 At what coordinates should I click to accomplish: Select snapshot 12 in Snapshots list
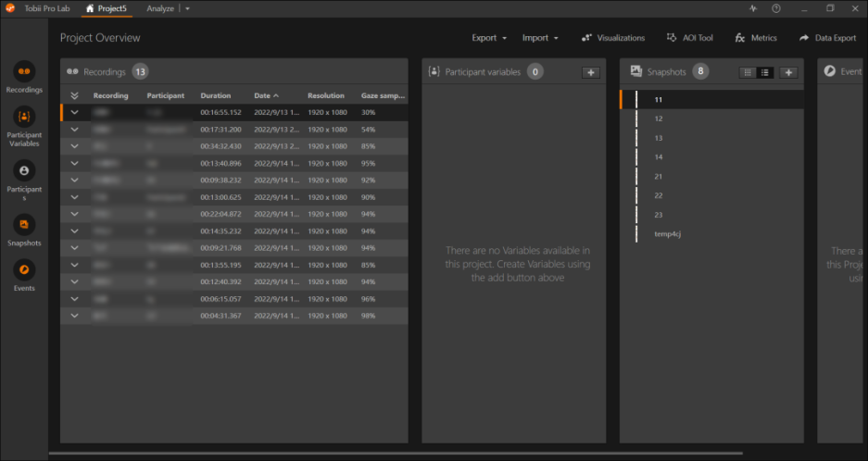[x=711, y=118]
